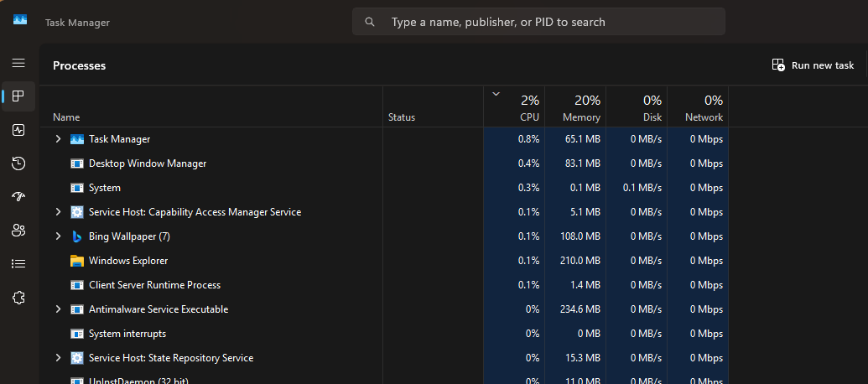Click Desktop Window Manager's 0.4% CPU value
This screenshot has height=384, width=868.
pyautogui.click(x=528, y=163)
